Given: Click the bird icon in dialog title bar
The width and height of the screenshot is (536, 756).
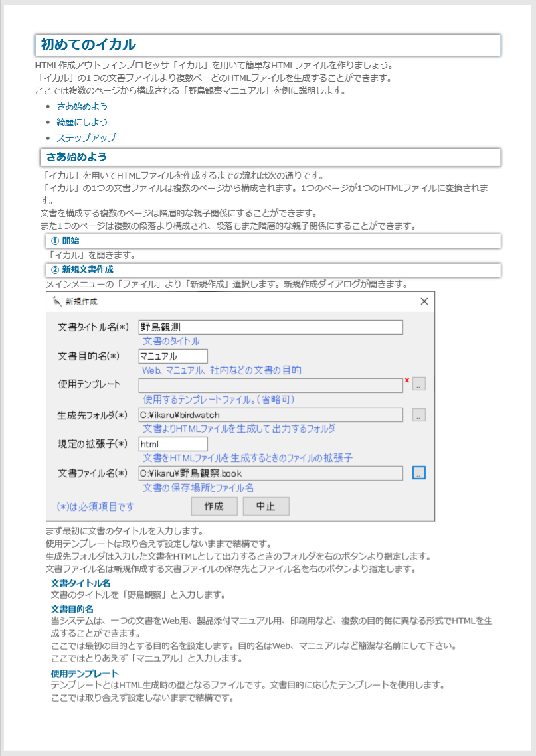Looking at the screenshot, I should tap(56, 301).
